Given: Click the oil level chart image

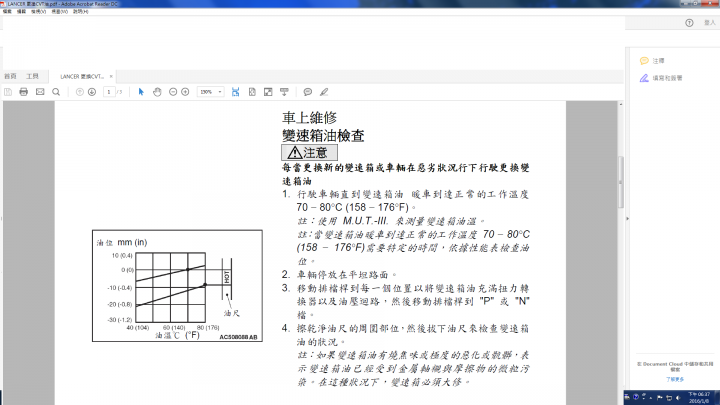Looking at the screenshot, I should pos(177,286).
